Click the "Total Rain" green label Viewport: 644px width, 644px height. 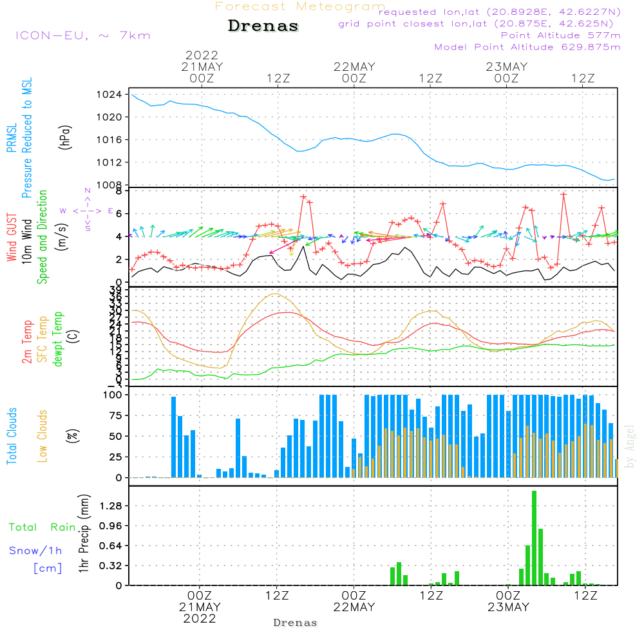coord(43,527)
